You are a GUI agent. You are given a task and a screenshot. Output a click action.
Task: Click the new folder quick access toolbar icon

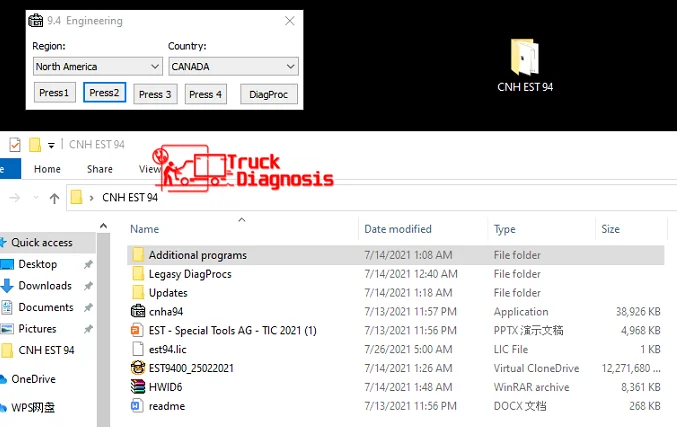tap(35, 144)
